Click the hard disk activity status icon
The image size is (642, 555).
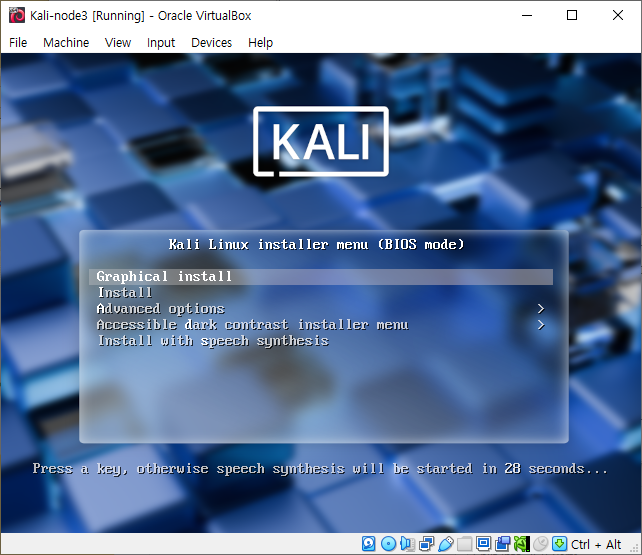[368, 544]
